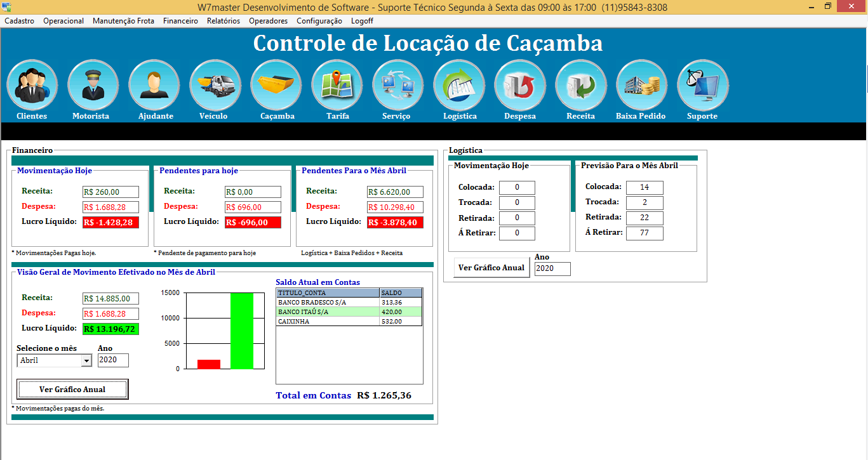Viewport: 868px width, 460px height.
Task: Open the Manutenção Frota menu
Action: pyautogui.click(x=123, y=21)
